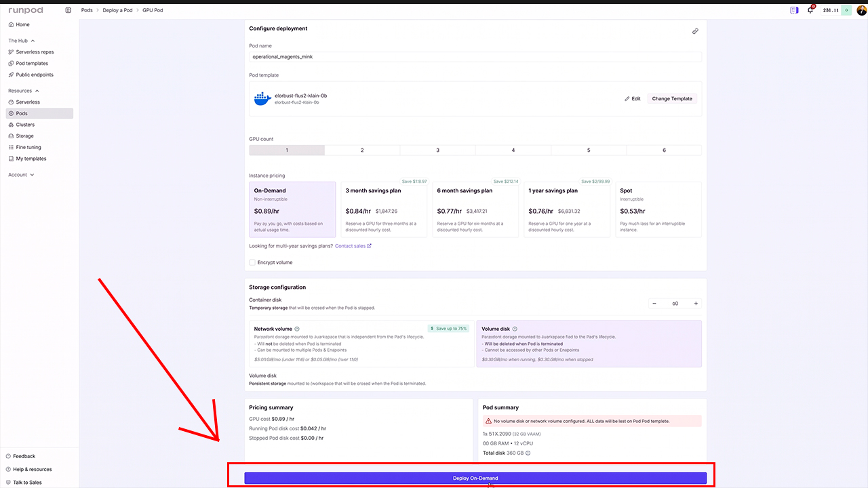Collapse The Hub sidebar section
Screen dimensions: 868x488
(x=33, y=41)
